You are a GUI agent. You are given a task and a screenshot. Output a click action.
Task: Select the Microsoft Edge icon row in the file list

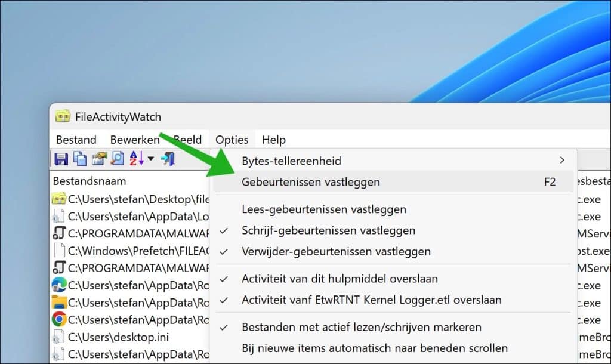pos(130,285)
